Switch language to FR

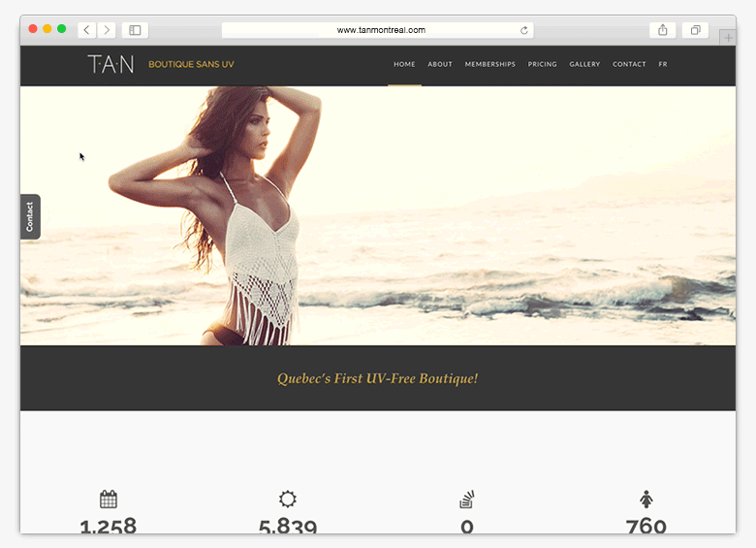[x=663, y=64]
